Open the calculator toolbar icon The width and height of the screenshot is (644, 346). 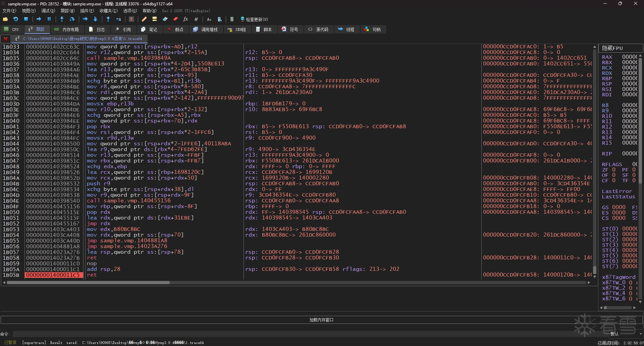(x=232, y=19)
